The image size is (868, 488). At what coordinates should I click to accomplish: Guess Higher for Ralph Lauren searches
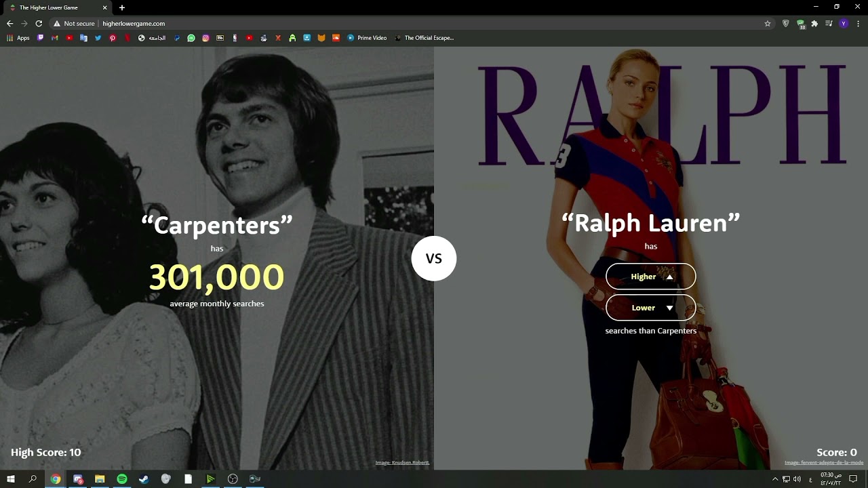click(650, 277)
